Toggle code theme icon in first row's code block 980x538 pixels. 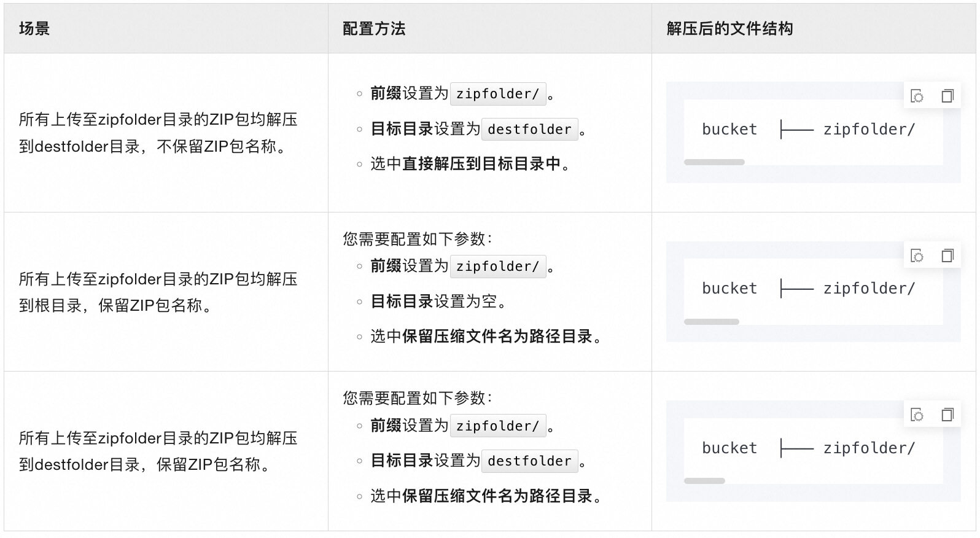[917, 96]
